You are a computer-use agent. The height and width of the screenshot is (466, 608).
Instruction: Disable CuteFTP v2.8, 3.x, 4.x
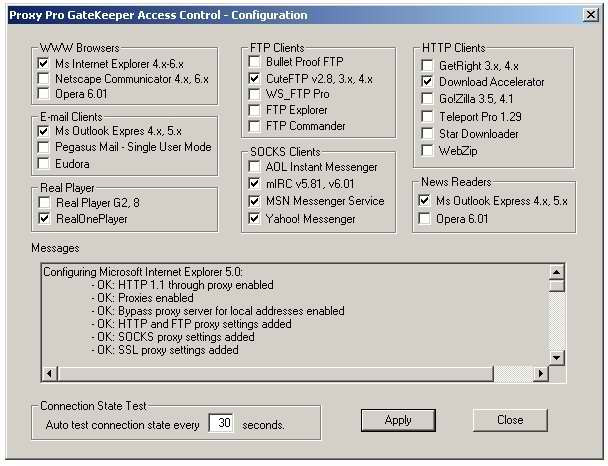click(x=254, y=79)
